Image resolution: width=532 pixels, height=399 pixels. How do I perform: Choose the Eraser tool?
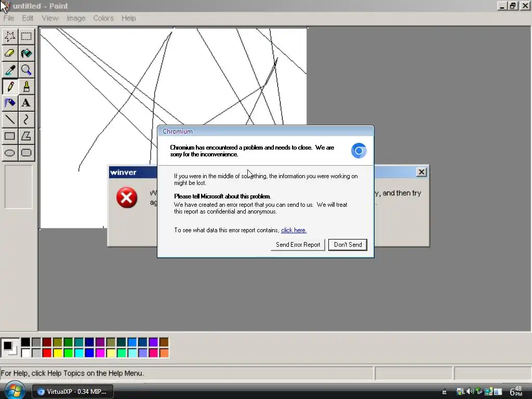coord(10,53)
